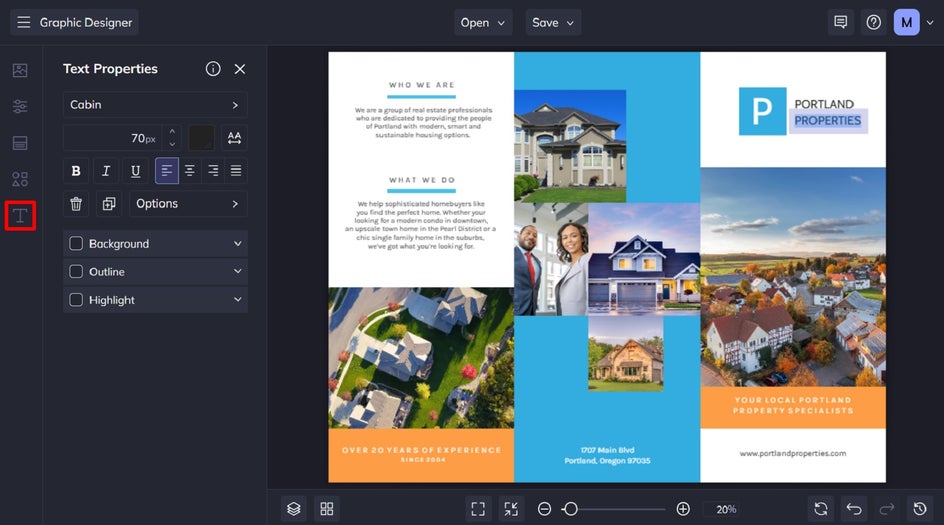This screenshot has width=944, height=525.
Task: Open the text Options submenu
Action: click(x=188, y=203)
